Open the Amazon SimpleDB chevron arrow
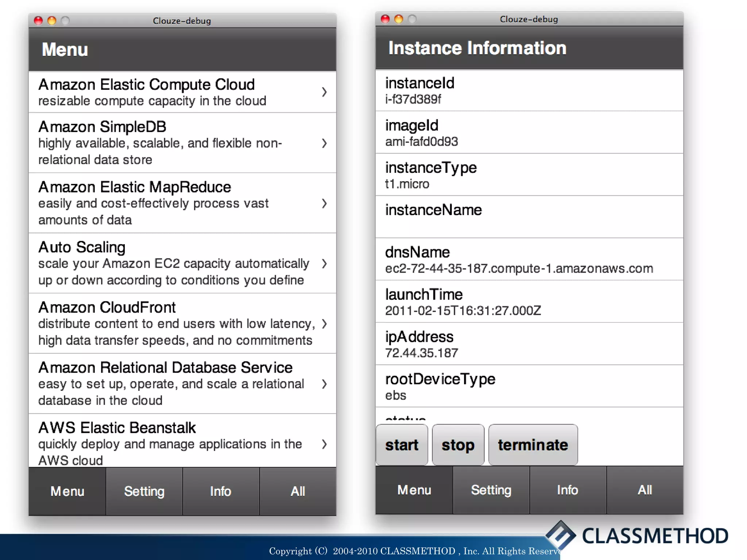The height and width of the screenshot is (560, 747). [324, 143]
